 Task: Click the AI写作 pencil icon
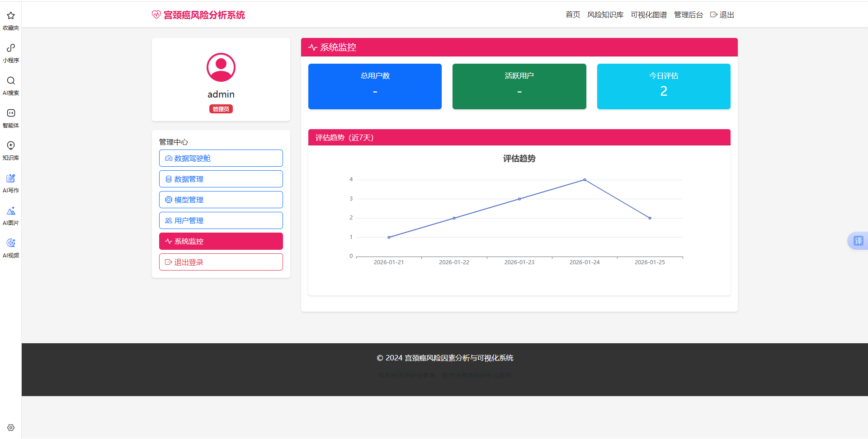10,178
